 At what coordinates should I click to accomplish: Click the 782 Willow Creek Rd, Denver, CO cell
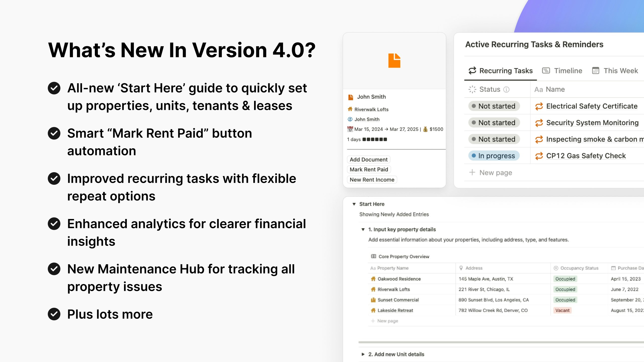point(503,310)
